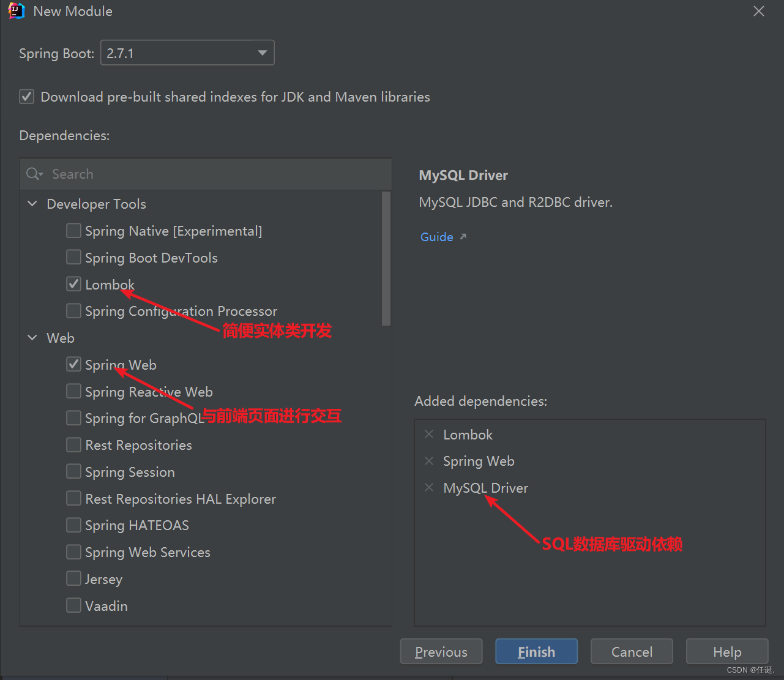
Task: Click the Jersey label
Action: (x=103, y=579)
